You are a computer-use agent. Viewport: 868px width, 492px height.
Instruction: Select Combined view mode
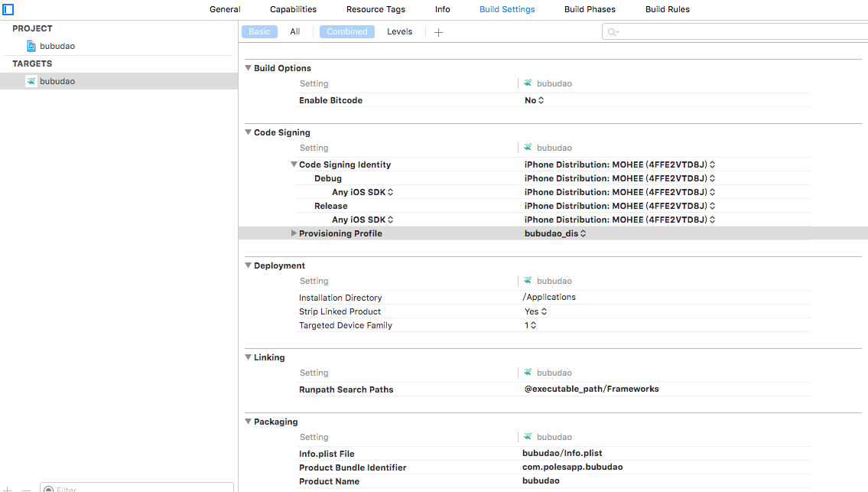coord(347,31)
